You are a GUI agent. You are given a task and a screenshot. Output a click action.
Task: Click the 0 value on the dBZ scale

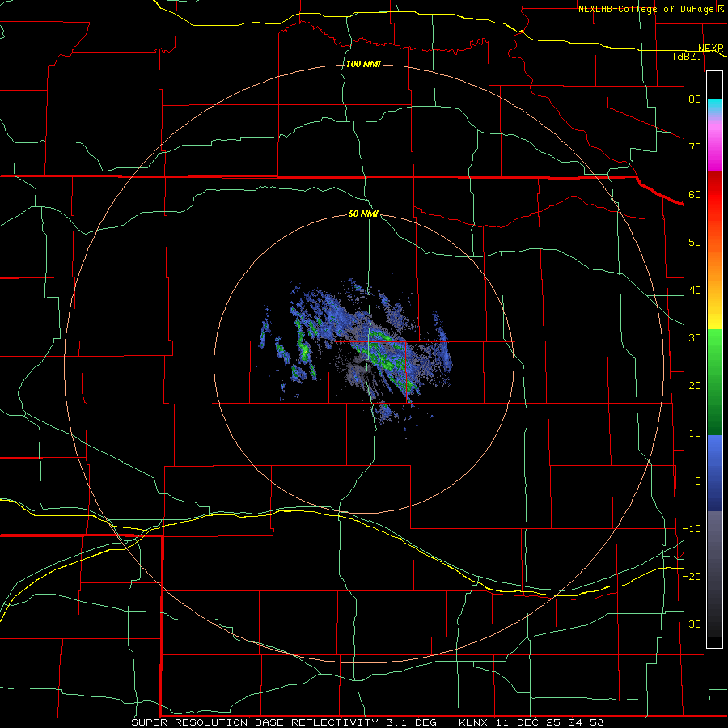[698, 481]
